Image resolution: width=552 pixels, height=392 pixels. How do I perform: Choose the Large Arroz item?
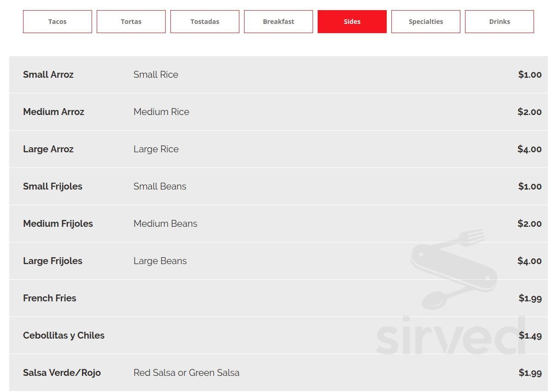click(x=48, y=149)
